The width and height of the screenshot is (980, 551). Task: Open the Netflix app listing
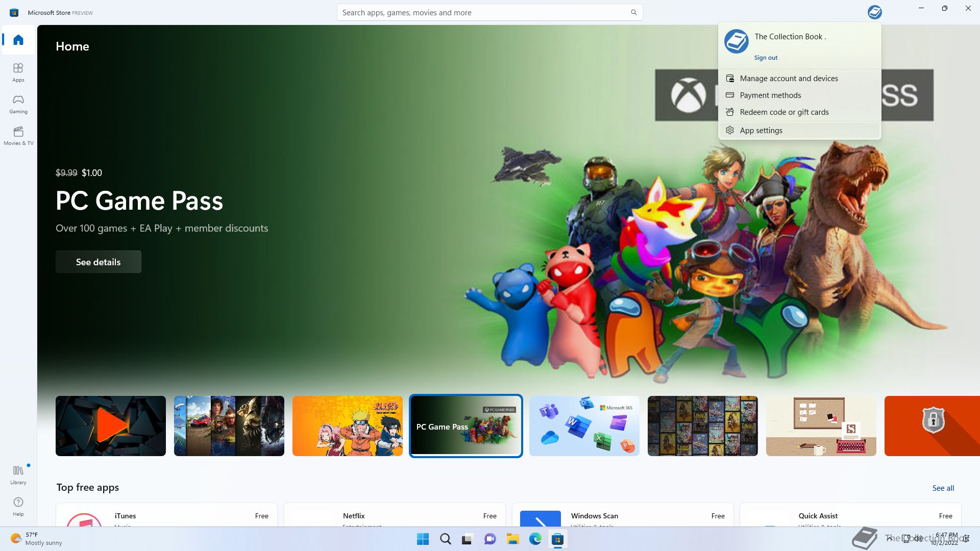[395, 515]
